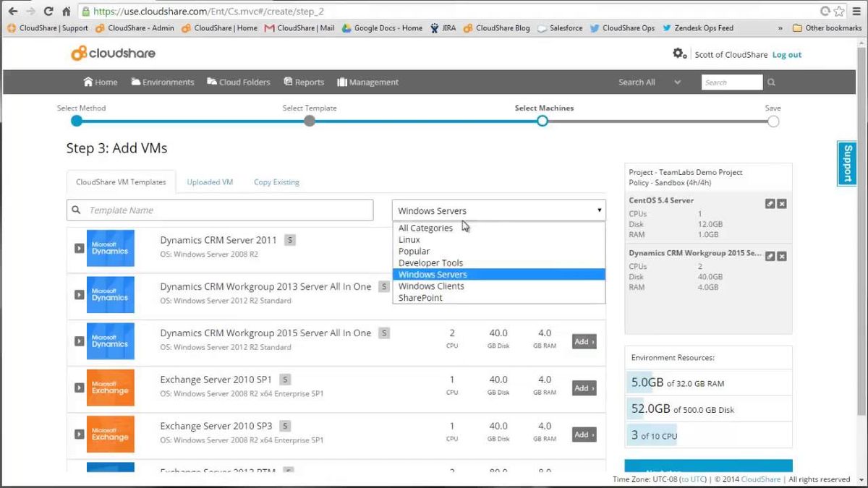Viewport: 868px width, 488px height.
Task: Go to the Select Method step marker
Action: (x=77, y=121)
